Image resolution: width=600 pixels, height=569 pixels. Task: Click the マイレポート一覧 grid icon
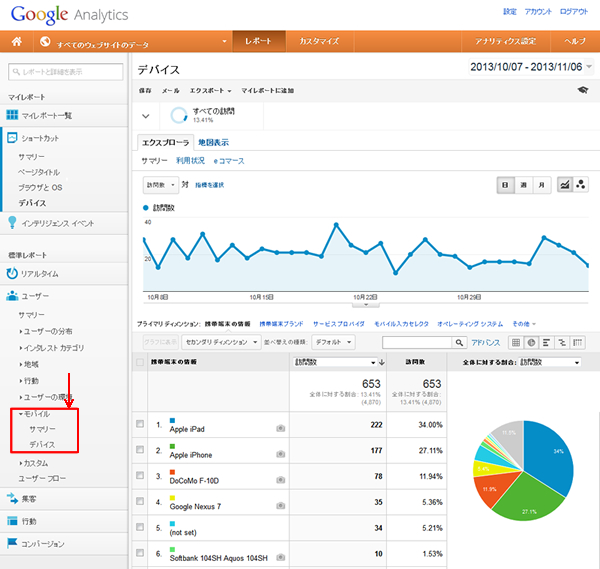coord(12,115)
